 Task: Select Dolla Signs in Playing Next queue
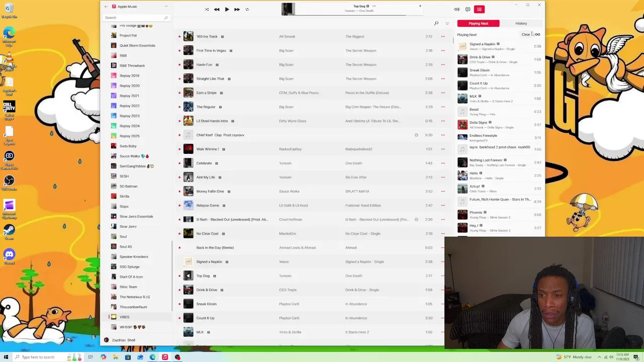500,125
